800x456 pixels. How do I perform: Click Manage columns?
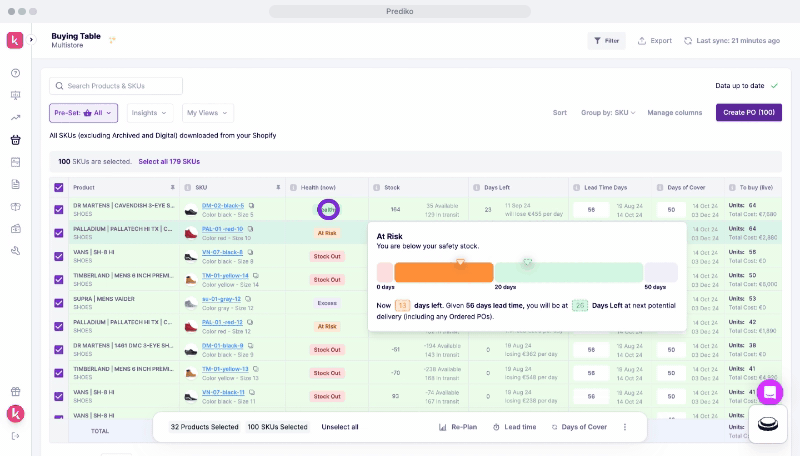click(x=674, y=113)
